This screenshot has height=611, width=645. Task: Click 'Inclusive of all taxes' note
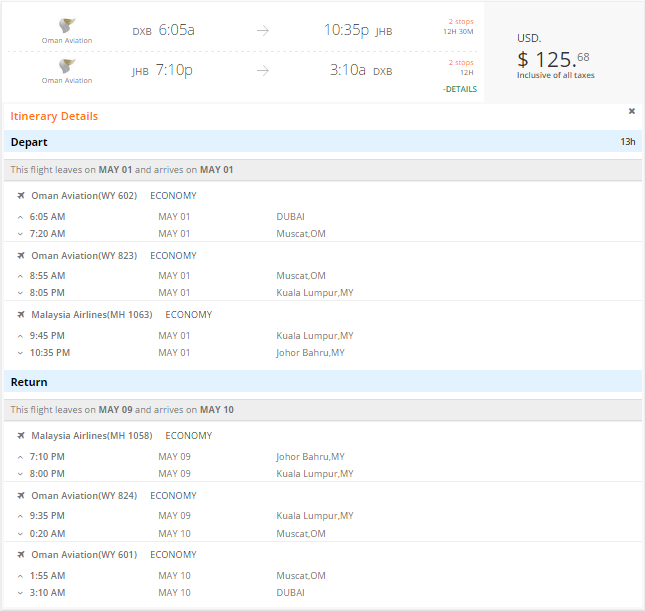pyautogui.click(x=556, y=75)
